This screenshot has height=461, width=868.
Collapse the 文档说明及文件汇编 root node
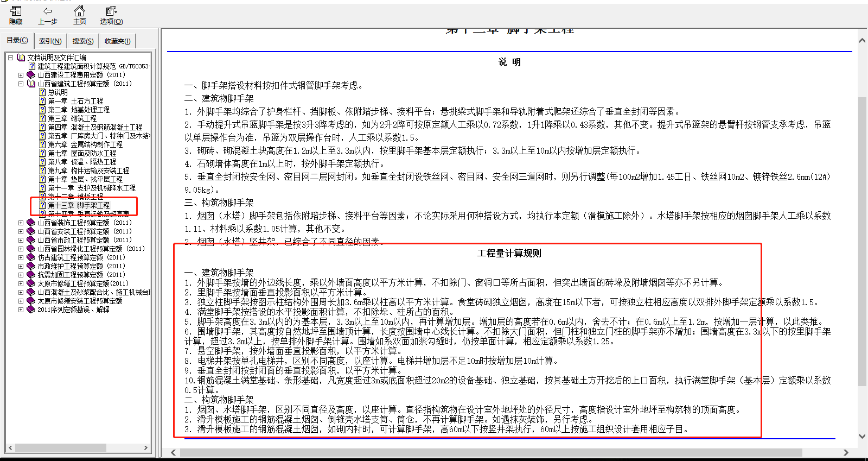(10, 58)
